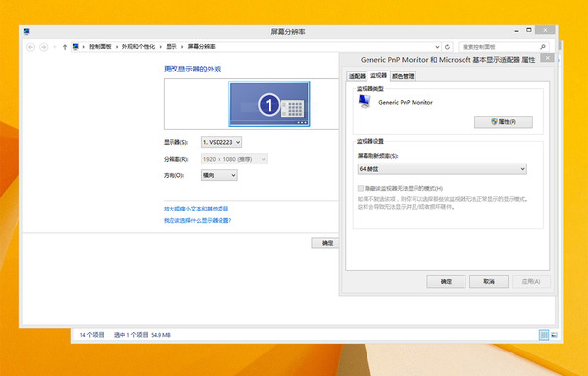
Task: Click Appearance and Personalization (外观和个性化) breadcrumb
Action: point(138,46)
